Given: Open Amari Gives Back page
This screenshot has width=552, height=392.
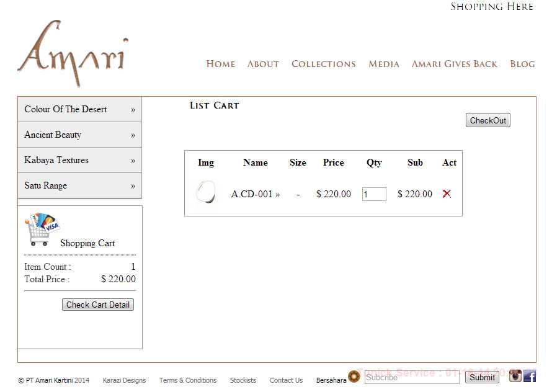Looking at the screenshot, I should [455, 64].
